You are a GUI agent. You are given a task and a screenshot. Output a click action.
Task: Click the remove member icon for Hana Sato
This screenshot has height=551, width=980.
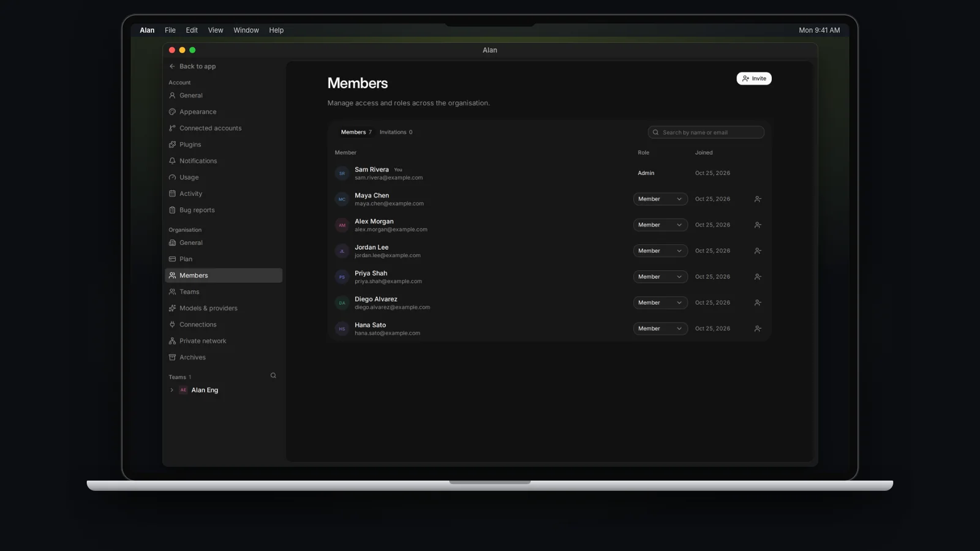click(758, 329)
